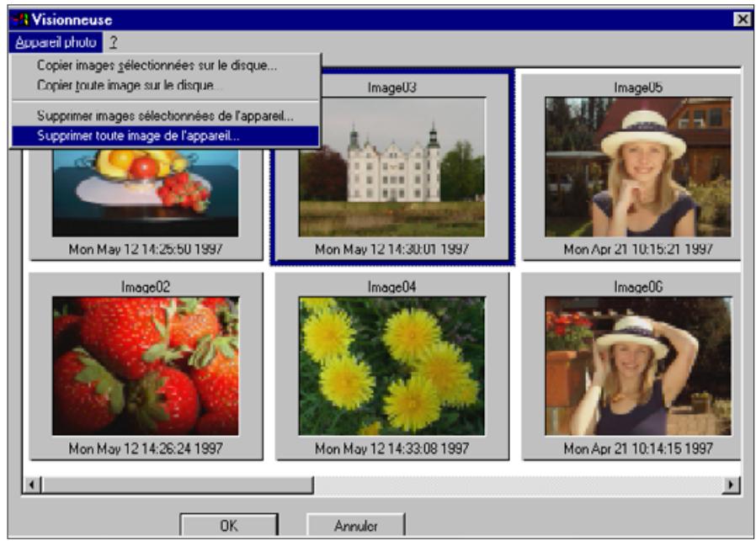The height and width of the screenshot is (541, 756).
Task: Choose Supprimer toute image de l'appareil
Action: pyautogui.click(x=165, y=135)
